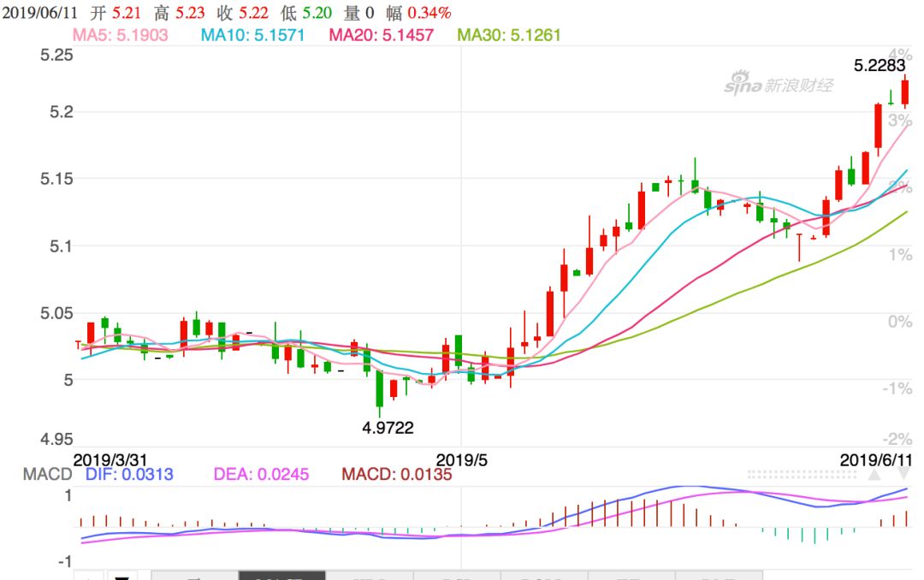Click the gray MACD panel title

pos(47,475)
